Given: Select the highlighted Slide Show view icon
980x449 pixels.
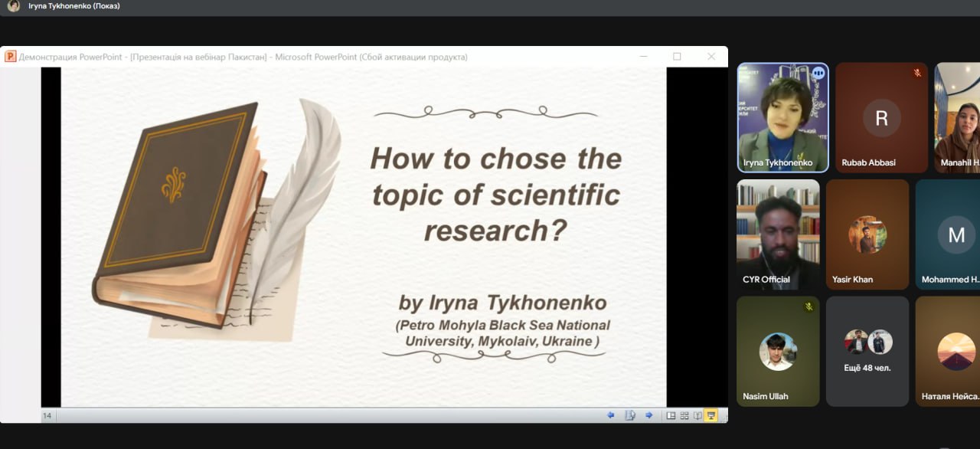Looking at the screenshot, I should pyautogui.click(x=711, y=415).
